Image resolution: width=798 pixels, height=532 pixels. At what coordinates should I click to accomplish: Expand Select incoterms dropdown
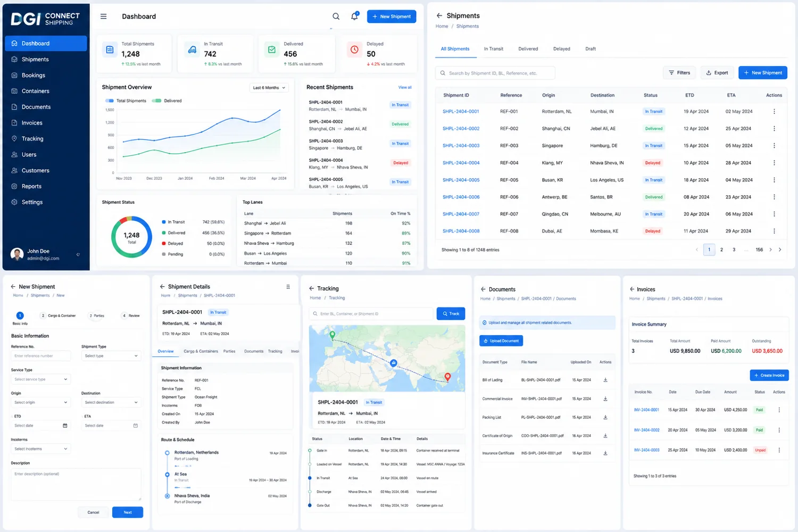tap(41, 449)
